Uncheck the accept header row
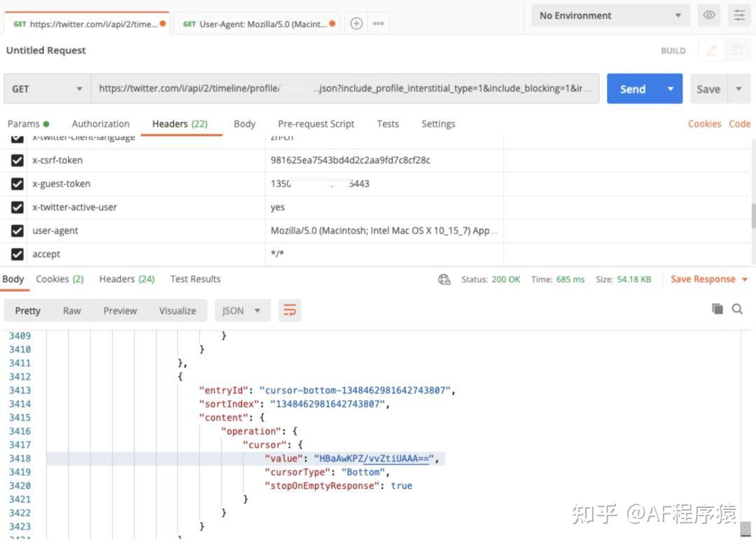756x545 pixels. click(17, 254)
